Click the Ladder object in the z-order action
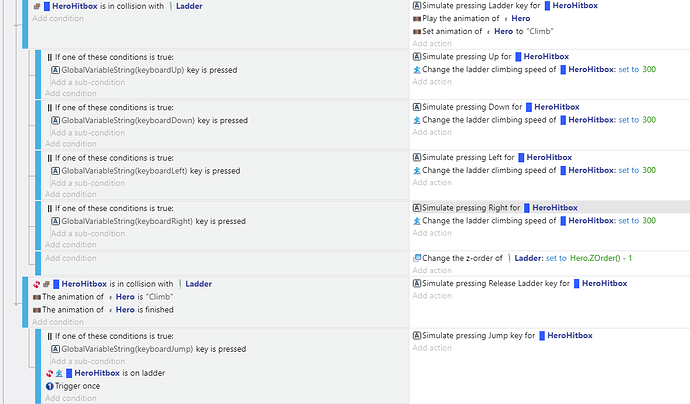This screenshot has height=404, width=690. tap(528, 258)
